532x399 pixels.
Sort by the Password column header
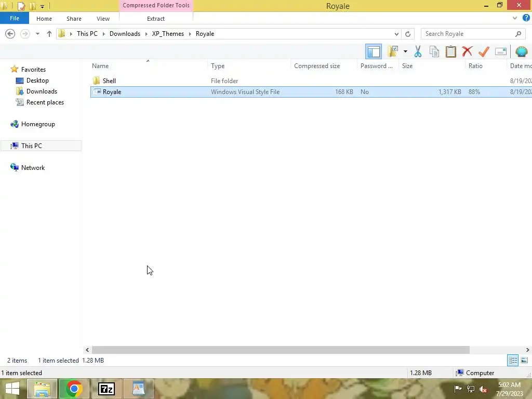pos(377,66)
